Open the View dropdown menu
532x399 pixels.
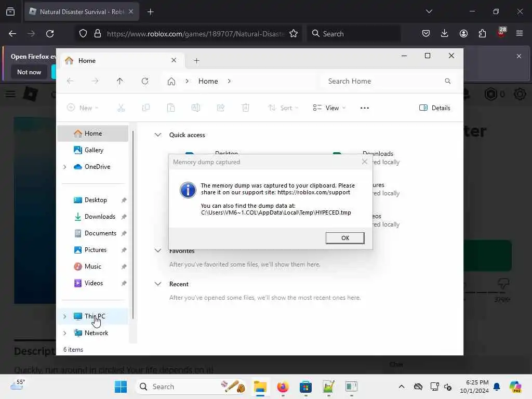pos(329,108)
